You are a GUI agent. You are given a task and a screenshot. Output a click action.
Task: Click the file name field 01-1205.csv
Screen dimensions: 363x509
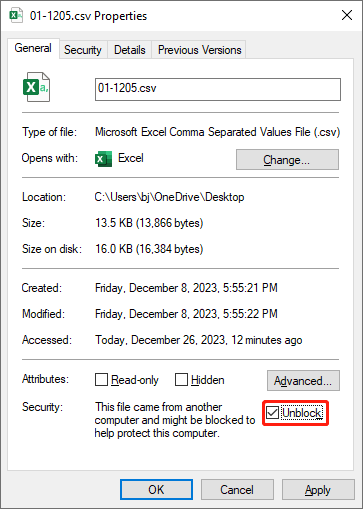(x=218, y=89)
